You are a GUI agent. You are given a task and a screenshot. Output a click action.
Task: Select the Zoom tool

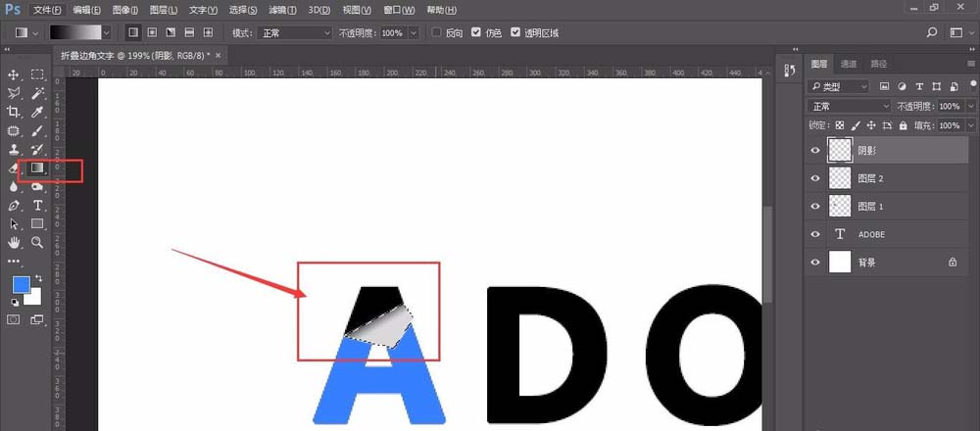click(x=37, y=242)
